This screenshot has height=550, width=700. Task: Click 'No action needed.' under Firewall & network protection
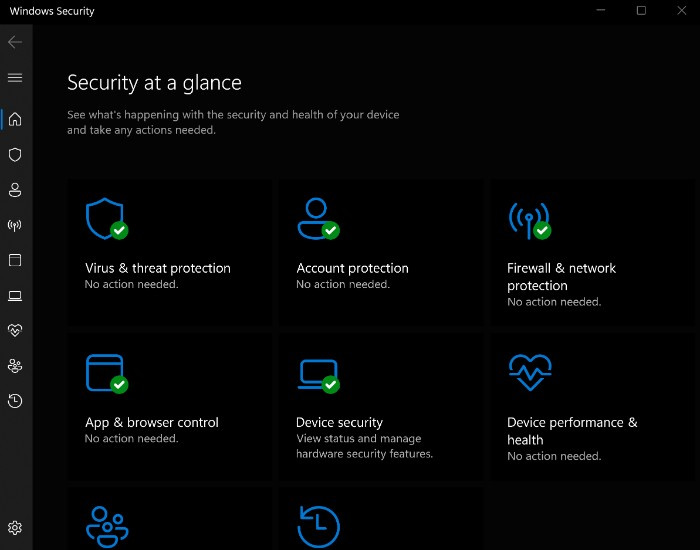(x=554, y=302)
